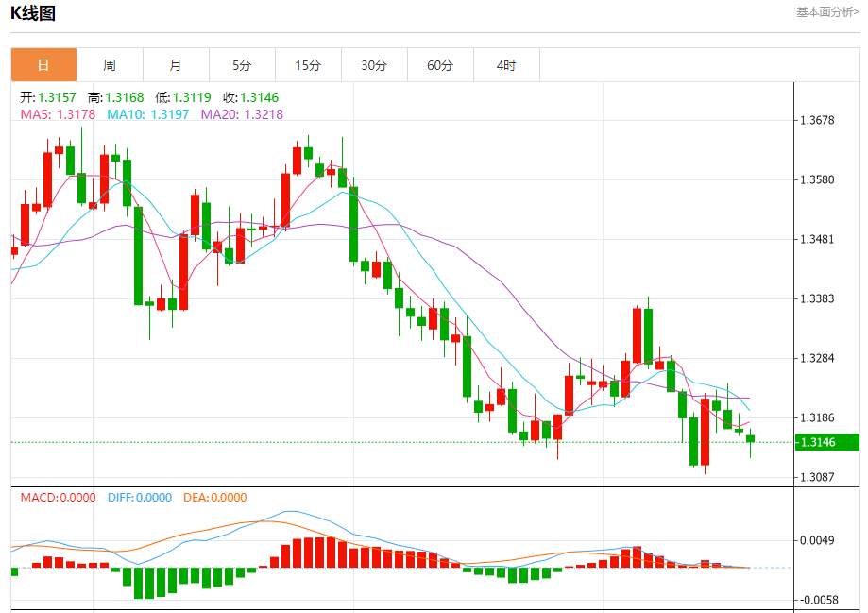Click the DEA:0.0000 indicator label

click(x=215, y=497)
